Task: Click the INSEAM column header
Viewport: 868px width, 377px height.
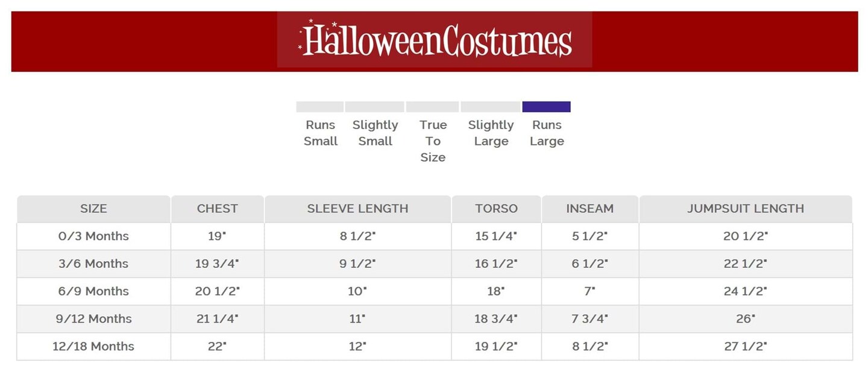Action: pyautogui.click(x=590, y=209)
